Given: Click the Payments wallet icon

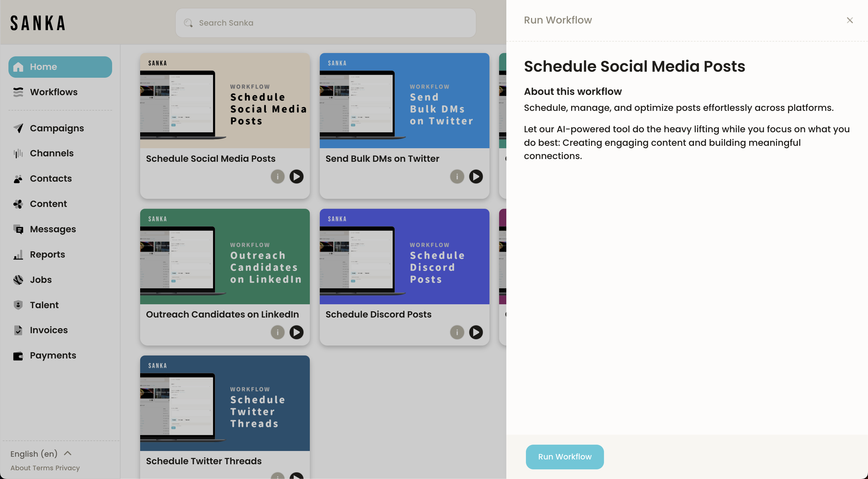Looking at the screenshot, I should coord(18,356).
